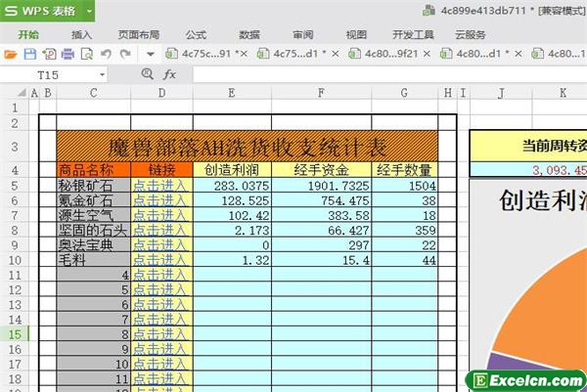This screenshot has width=587, height=392.
Task: Click the Print Preview icon
Action: coord(87,54)
